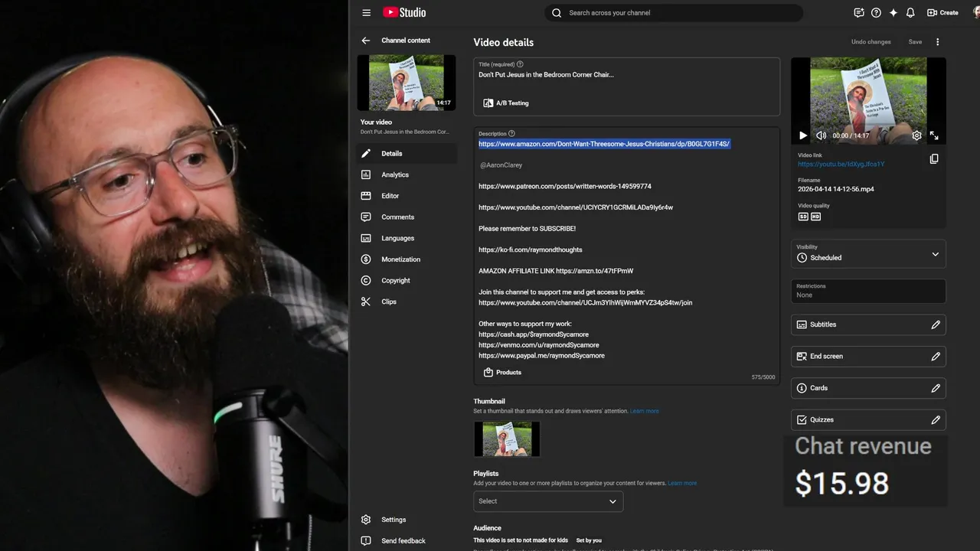Screen dimensions: 980x551
Task: Copy the video link
Action: (x=934, y=159)
